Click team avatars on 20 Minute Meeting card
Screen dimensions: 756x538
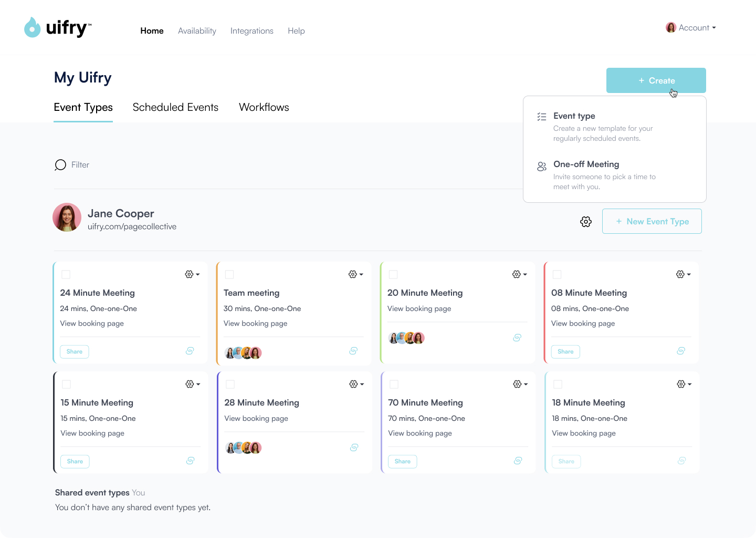[x=406, y=338]
